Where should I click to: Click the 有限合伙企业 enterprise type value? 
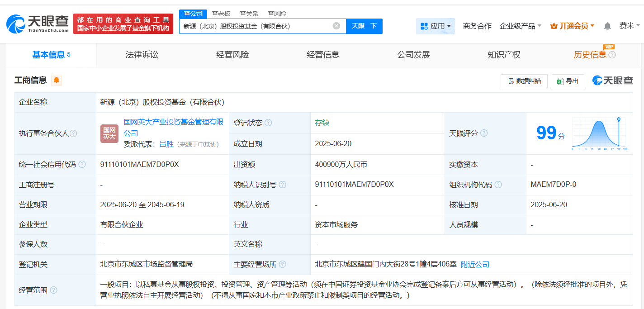(x=122, y=224)
